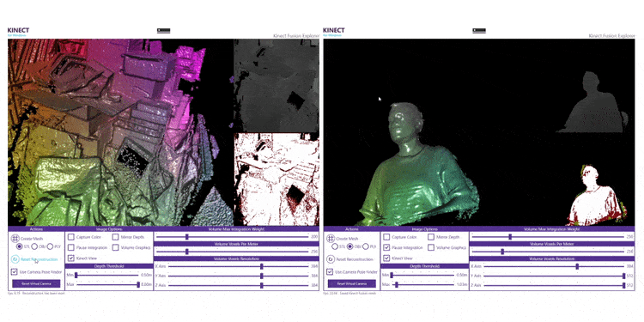Click Reset Reconstruction label in right window
Viewport: 644px width, 322px height.
tap(355, 259)
